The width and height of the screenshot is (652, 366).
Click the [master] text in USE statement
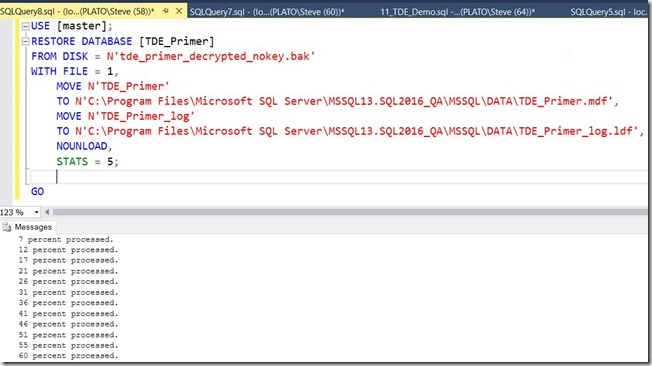[x=82, y=26]
